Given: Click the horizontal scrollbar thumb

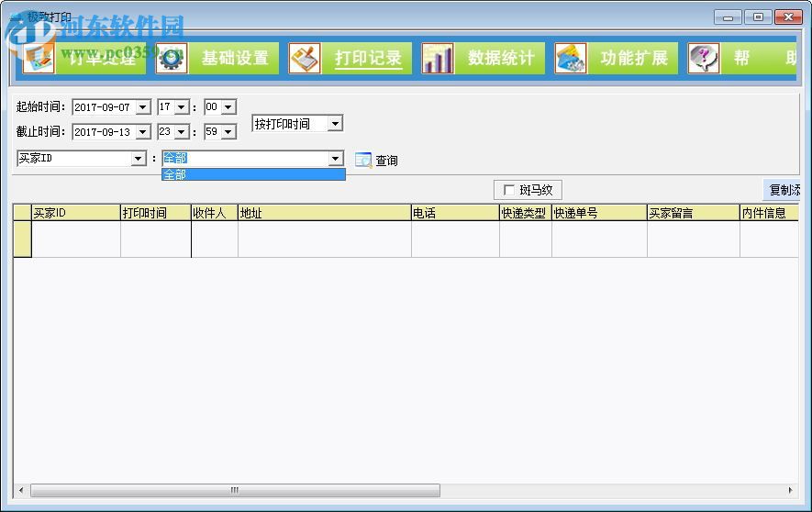Looking at the screenshot, I should click(235, 490).
